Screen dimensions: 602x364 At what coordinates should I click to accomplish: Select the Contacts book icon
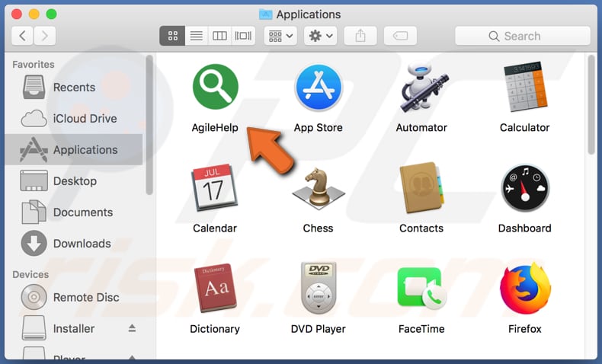click(421, 187)
